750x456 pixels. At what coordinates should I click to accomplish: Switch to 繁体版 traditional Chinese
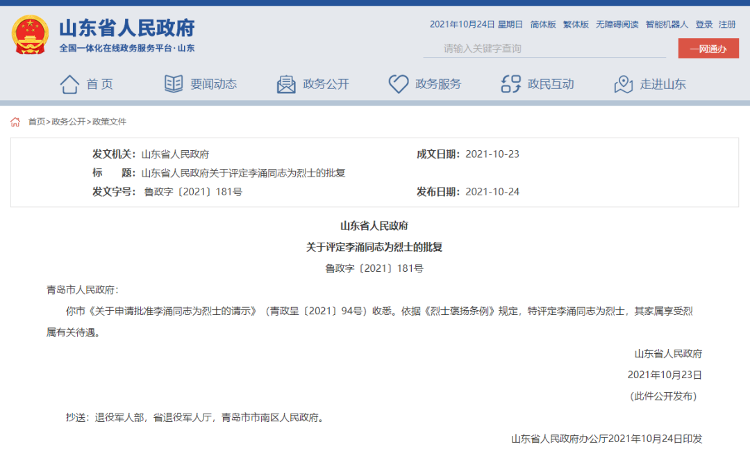coord(576,24)
